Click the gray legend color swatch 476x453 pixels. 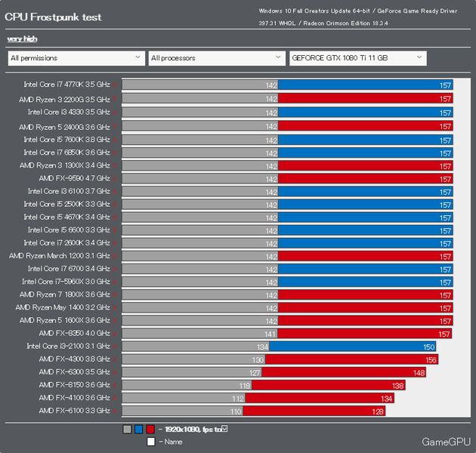[127, 430]
